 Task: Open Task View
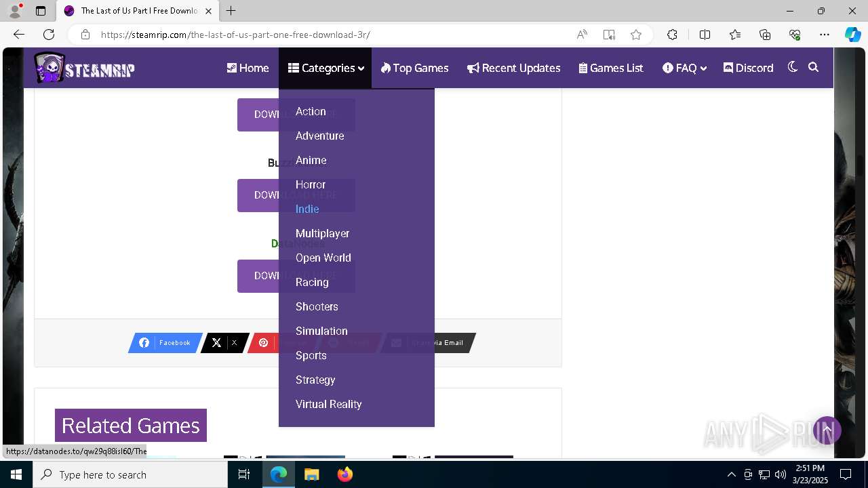pyautogui.click(x=244, y=474)
